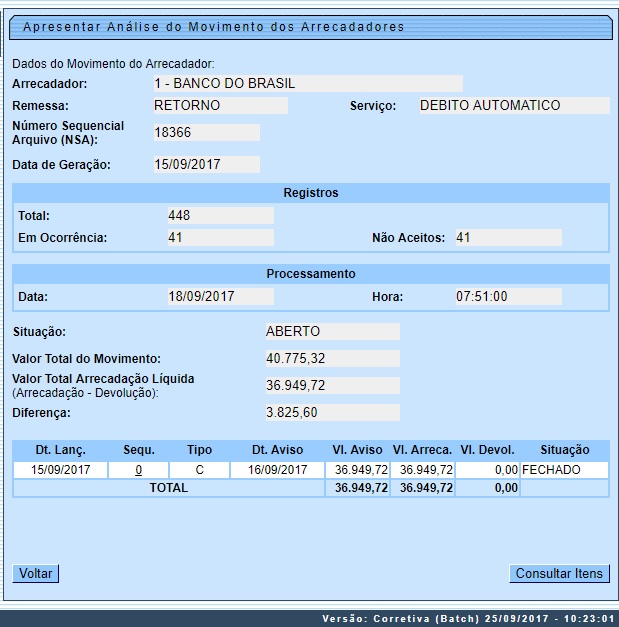Screen dimensions: 619x627
Task: Select the Situação field showing ABERTO
Action: click(x=331, y=332)
